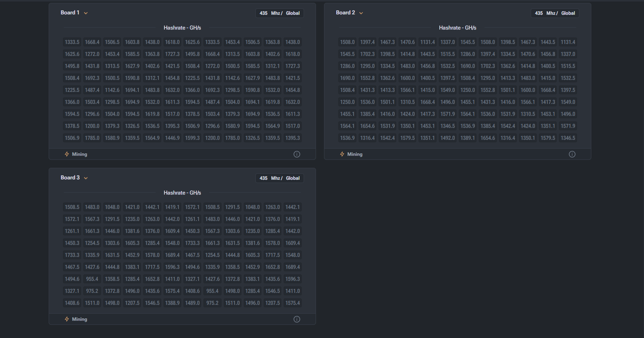
Task: Select chip value 1661.3 in Board 3's third row
Action: tap(92, 231)
